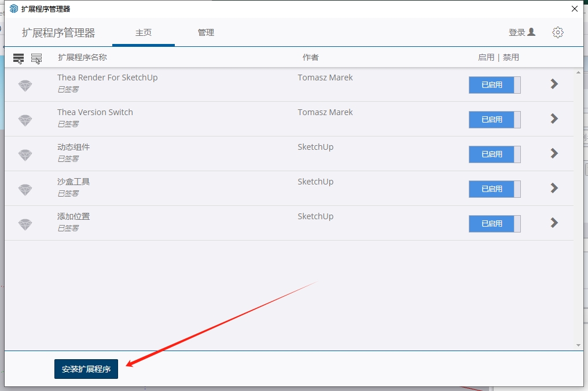
Task: Click the SketchUp logo in title bar
Action: (x=14, y=9)
